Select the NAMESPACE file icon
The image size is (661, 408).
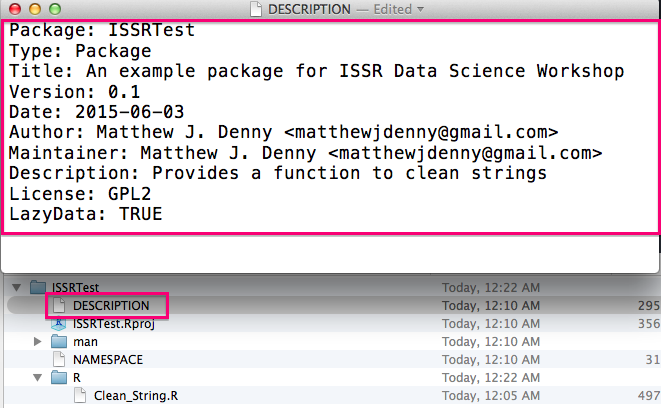coord(59,360)
